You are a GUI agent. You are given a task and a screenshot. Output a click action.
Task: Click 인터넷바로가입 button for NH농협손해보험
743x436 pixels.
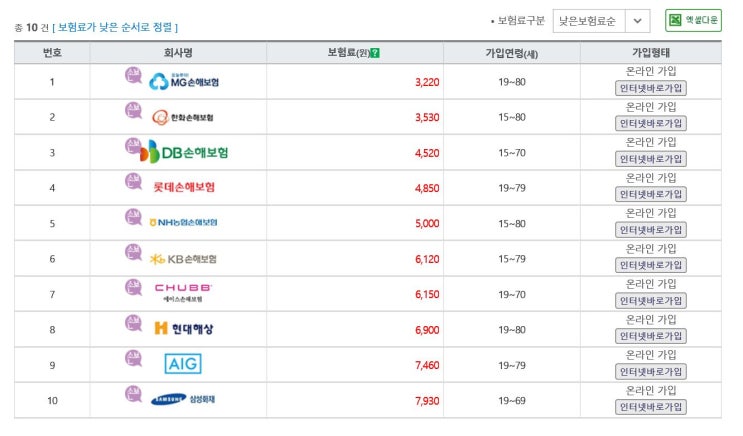click(651, 230)
